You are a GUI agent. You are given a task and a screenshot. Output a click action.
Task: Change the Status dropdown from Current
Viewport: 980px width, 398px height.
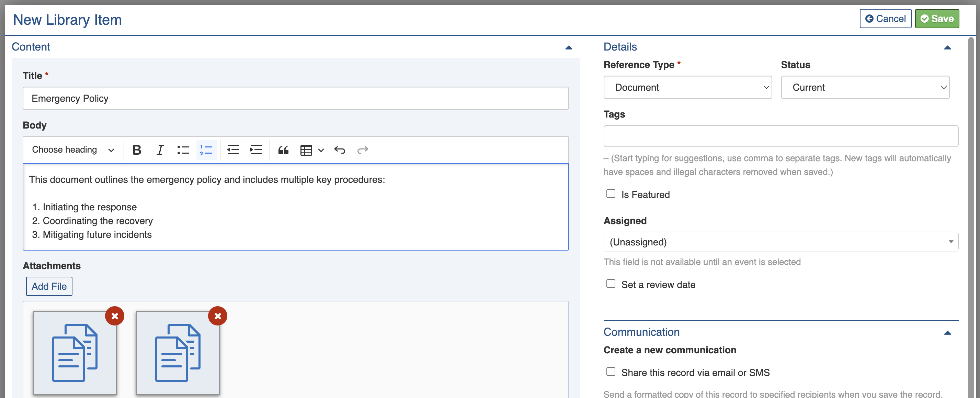865,88
